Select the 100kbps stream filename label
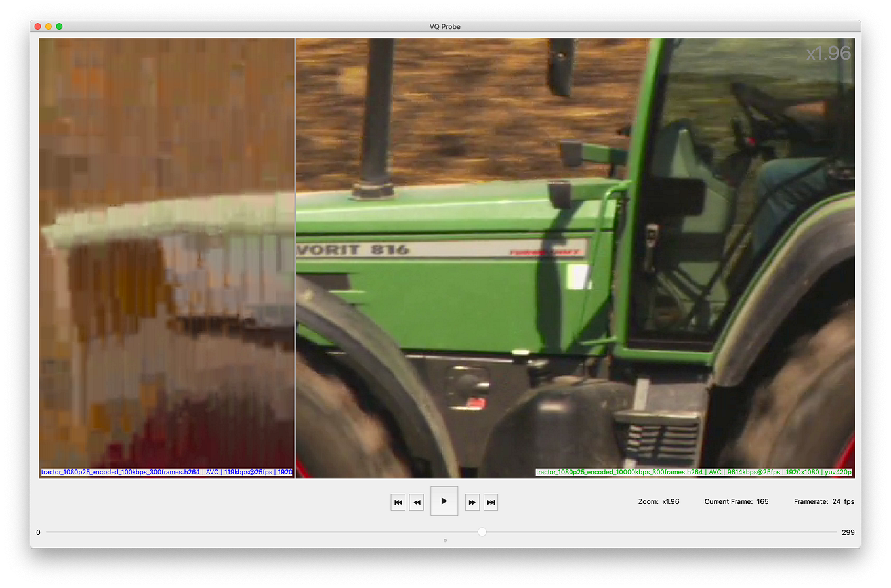The width and height of the screenshot is (891, 588). click(x=165, y=472)
